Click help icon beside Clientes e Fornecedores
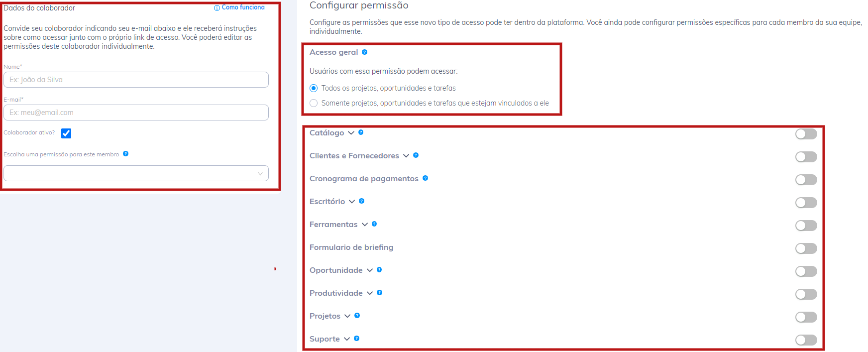868x352 pixels. click(x=416, y=155)
